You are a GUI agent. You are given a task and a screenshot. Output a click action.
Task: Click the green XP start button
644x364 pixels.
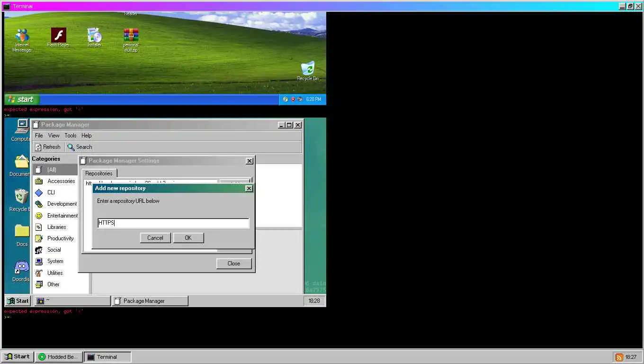coord(22,100)
